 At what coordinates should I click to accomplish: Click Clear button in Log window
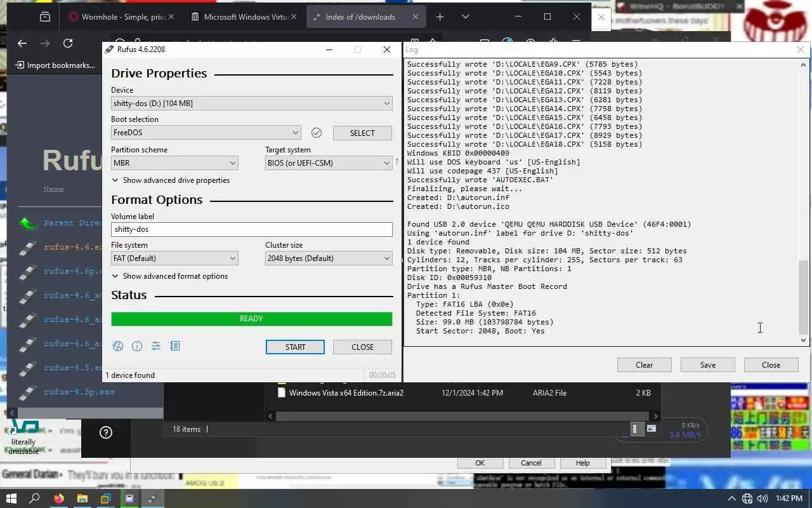[x=644, y=364]
